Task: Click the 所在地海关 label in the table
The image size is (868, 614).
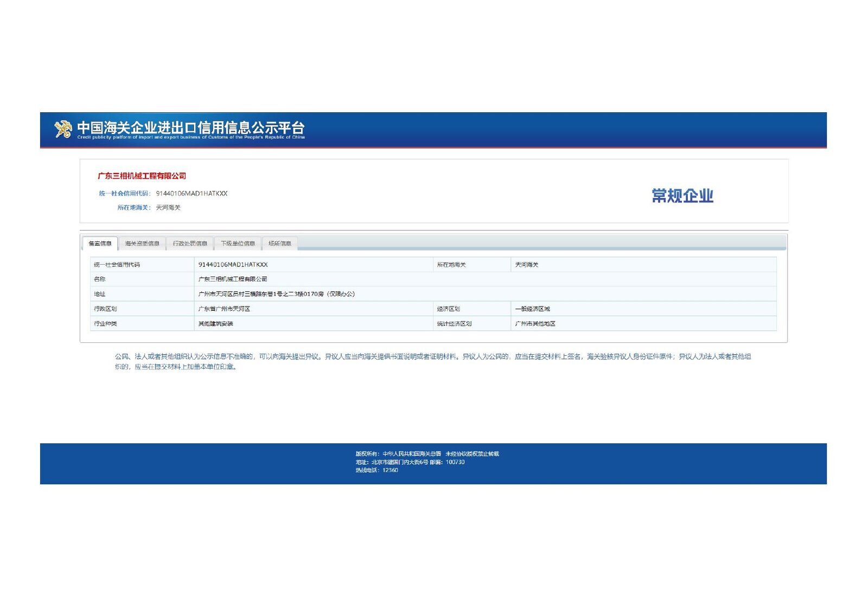Action: point(451,265)
